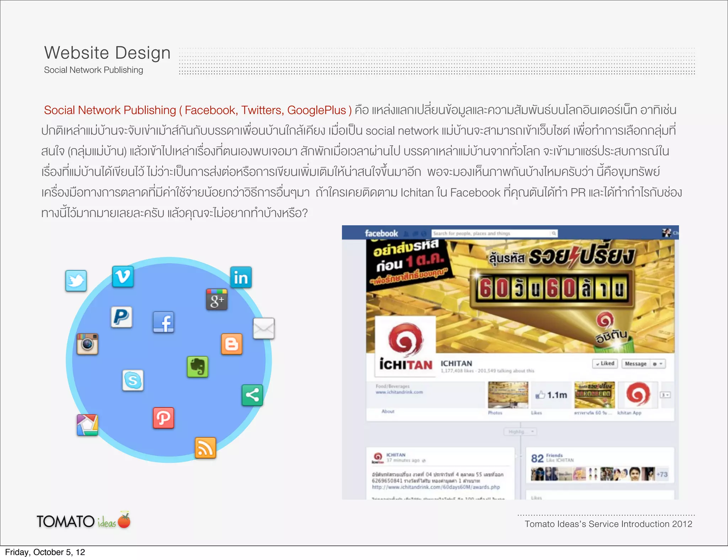Select the PayPal icon
This screenshot has height=560, width=728.
tap(121, 317)
